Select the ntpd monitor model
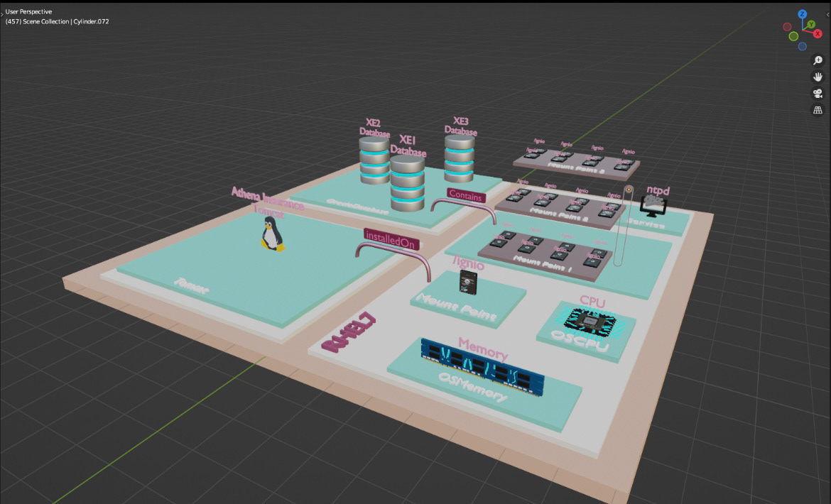Viewport: 831px width, 504px height. [653, 206]
